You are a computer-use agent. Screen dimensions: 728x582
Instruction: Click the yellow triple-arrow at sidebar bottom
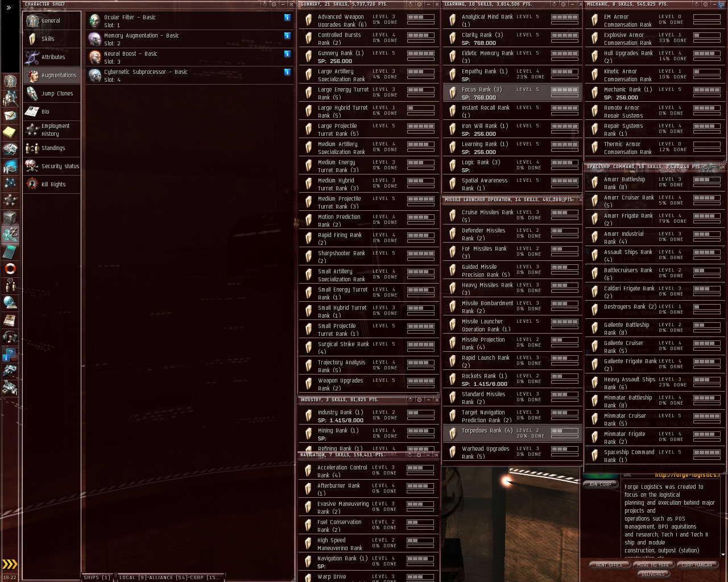click(10, 564)
